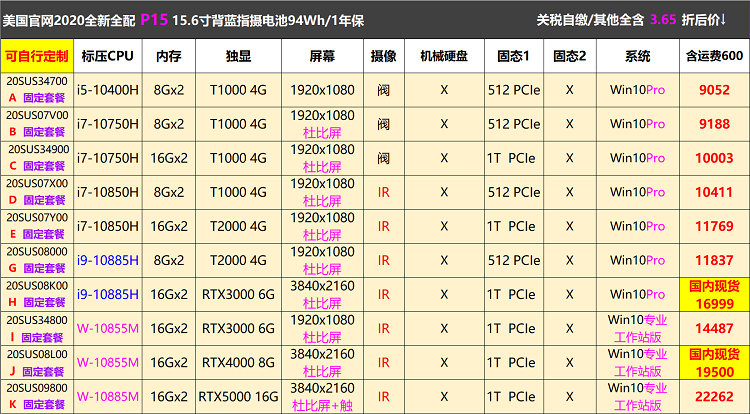Select model code 20SUS09800
Image resolution: width=750 pixels, height=414 pixels.
[x=37, y=388]
